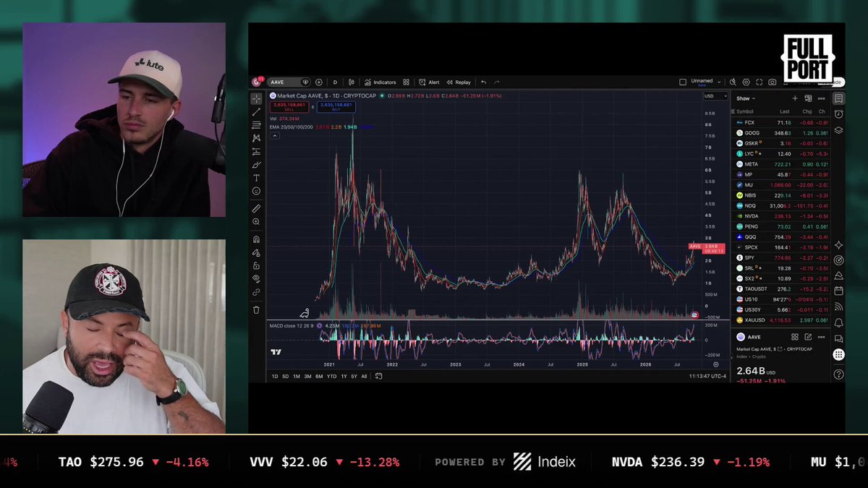Expand the watchlist Show dropdown

click(x=746, y=98)
